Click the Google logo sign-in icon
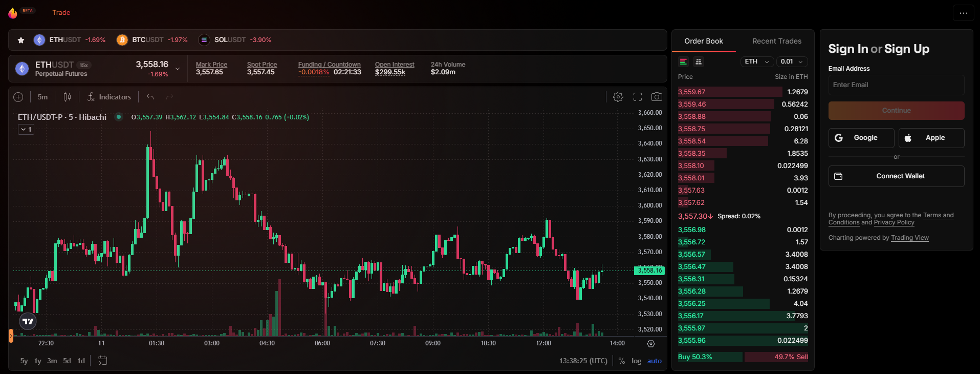The width and height of the screenshot is (980, 374). pos(839,138)
